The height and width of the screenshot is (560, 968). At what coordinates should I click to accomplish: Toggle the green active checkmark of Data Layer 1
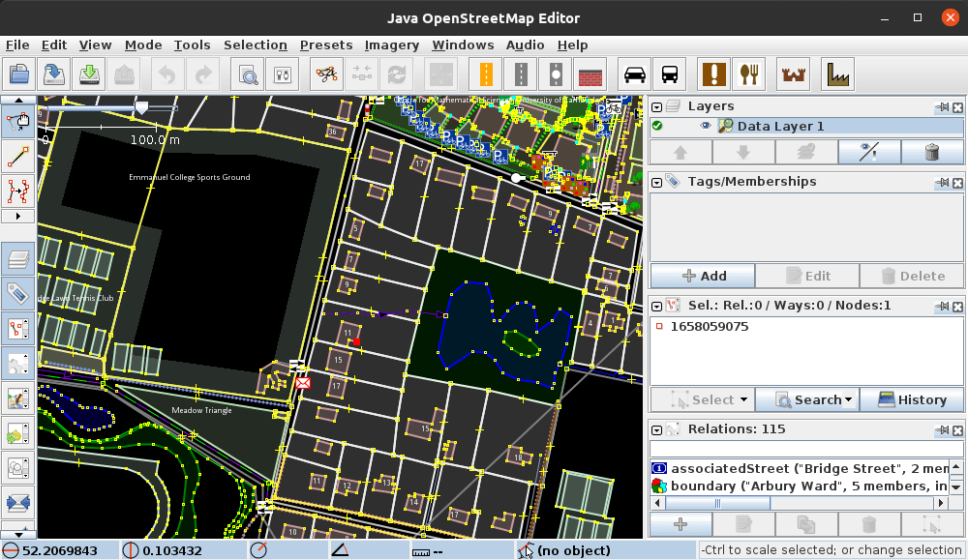pyautogui.click(x=657, y=126)
